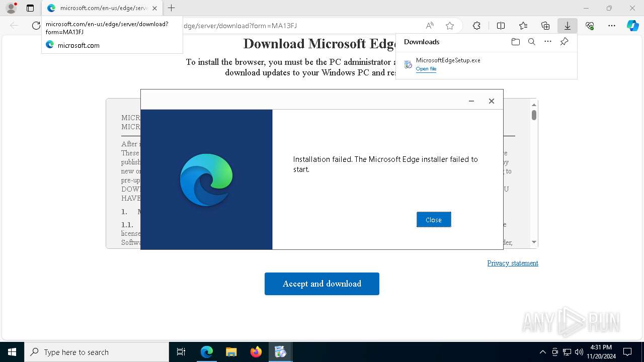The height and width of the screenshot is (362, 644).
Task: Open tab actions menu icon
Action: (30, 8)
